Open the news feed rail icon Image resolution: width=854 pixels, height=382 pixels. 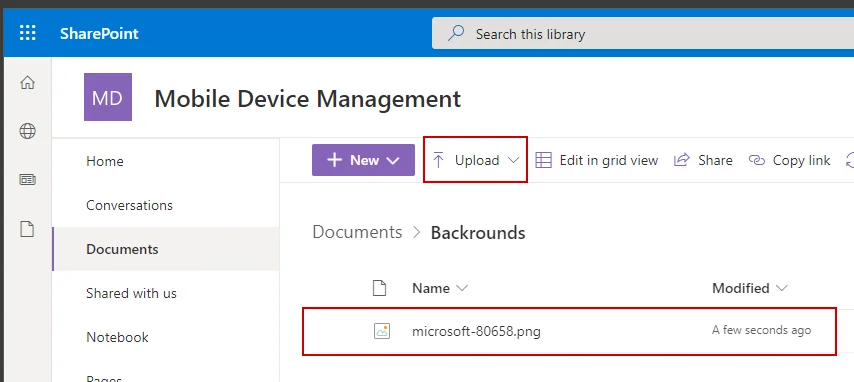pyautogui.click(x=27, y=179)
